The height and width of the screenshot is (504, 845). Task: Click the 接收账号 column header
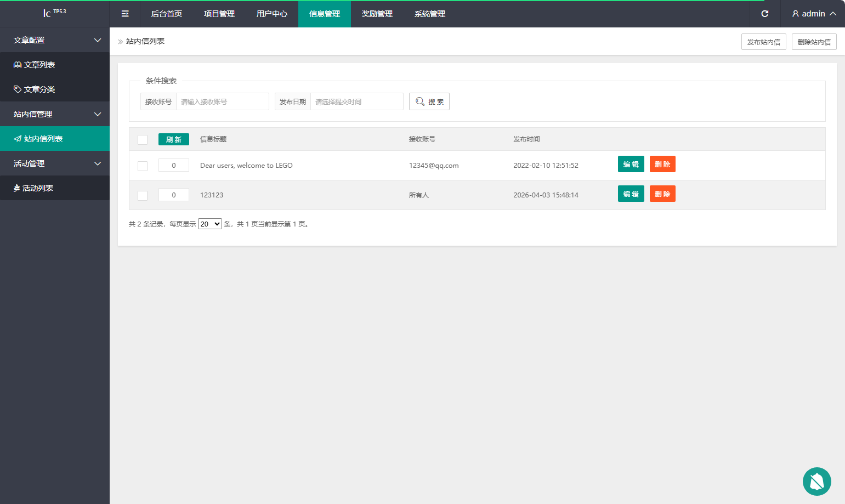422,139
